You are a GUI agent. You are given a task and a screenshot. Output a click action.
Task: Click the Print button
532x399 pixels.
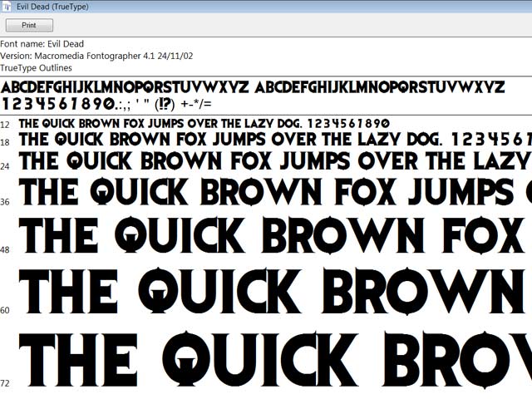pyautogui.click(x=29, y=25)
